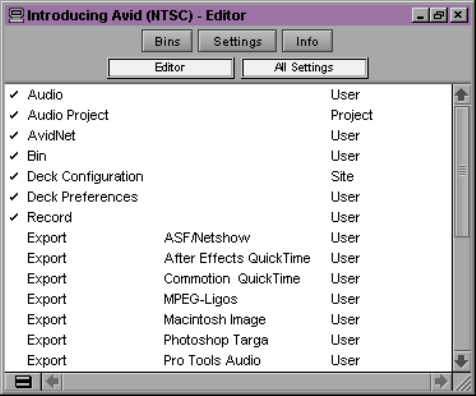Click the right arrow of horizontal scrollbar

441,382
